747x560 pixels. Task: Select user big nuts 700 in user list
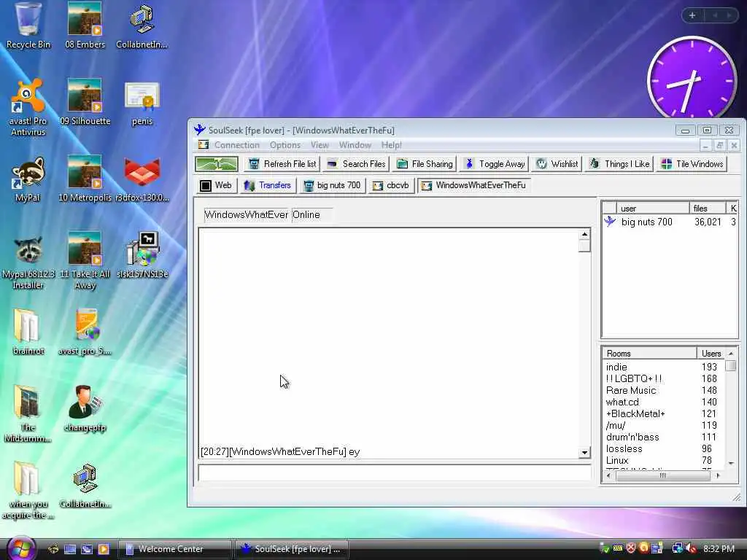(x=670, y=222)
